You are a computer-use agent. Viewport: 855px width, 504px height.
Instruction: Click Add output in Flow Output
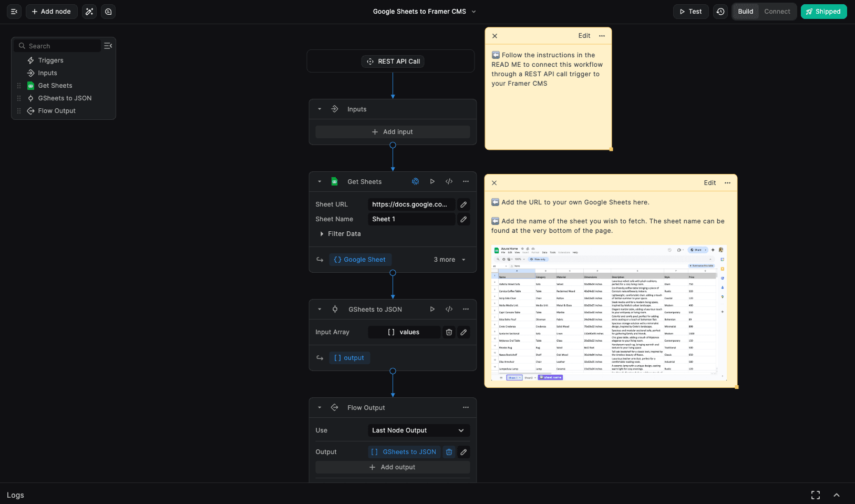tap(393, 467)
